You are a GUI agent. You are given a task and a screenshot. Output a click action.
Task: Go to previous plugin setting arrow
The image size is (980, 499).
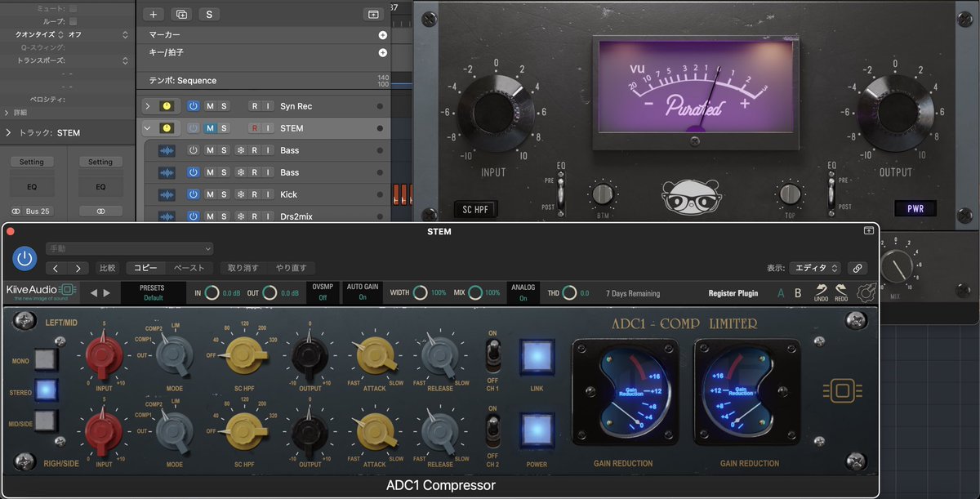56,268
